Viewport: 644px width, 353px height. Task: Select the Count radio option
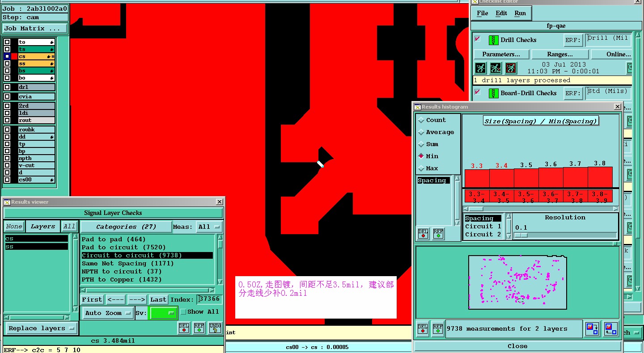click(421, 120)
